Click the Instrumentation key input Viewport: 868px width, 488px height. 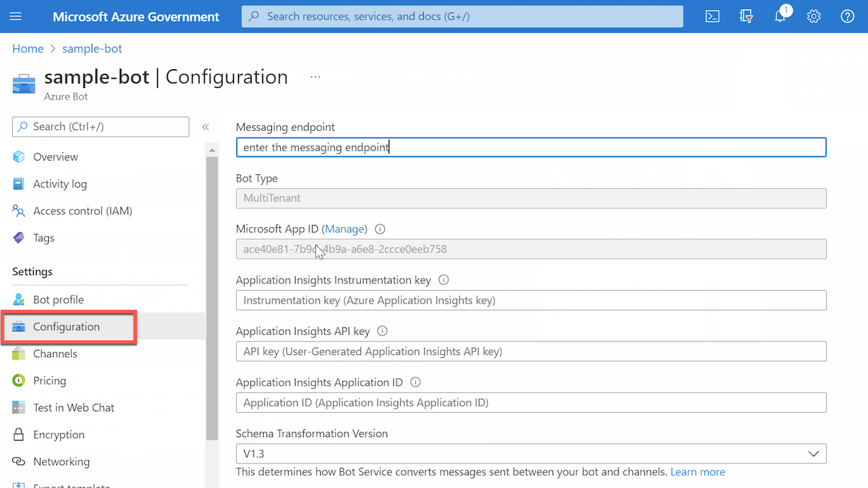pyautogui.click(x=531, y=300)
